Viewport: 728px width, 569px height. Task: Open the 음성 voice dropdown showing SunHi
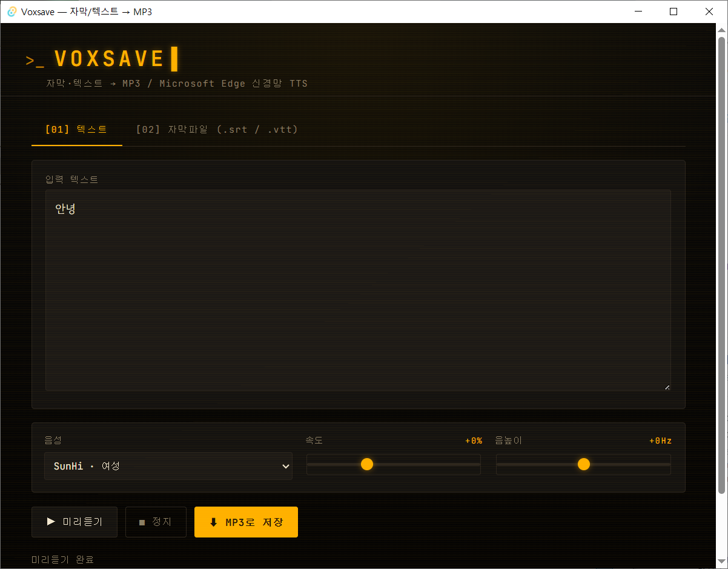(168, 466)
